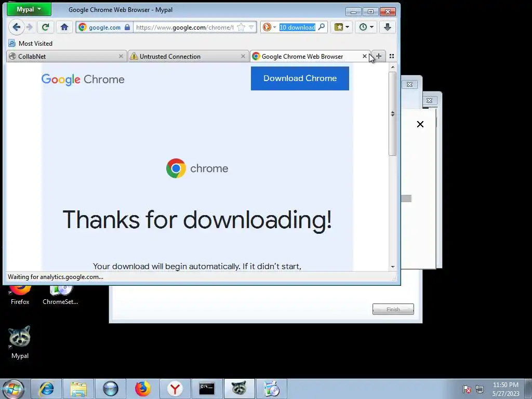The image size is (532, 399).
Task: Click the network tray icon
Action: (480, 389)
